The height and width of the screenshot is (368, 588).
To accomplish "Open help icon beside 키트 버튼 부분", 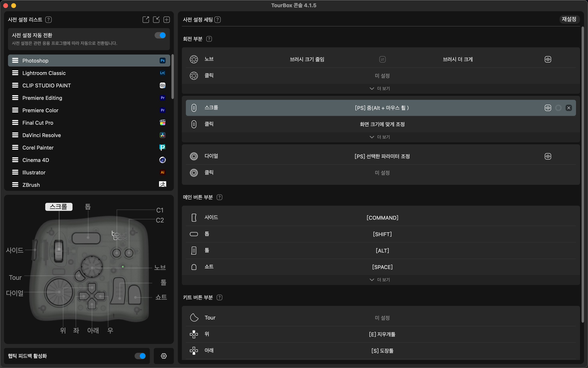I will [x=219, y=297].
